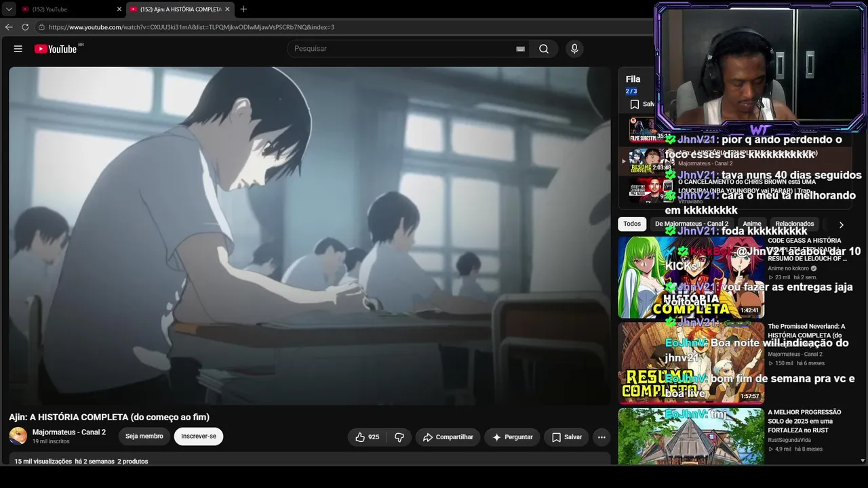Click the Perguntar ask button
This screenshot has width=868, height=488.
tap(512, 437)
